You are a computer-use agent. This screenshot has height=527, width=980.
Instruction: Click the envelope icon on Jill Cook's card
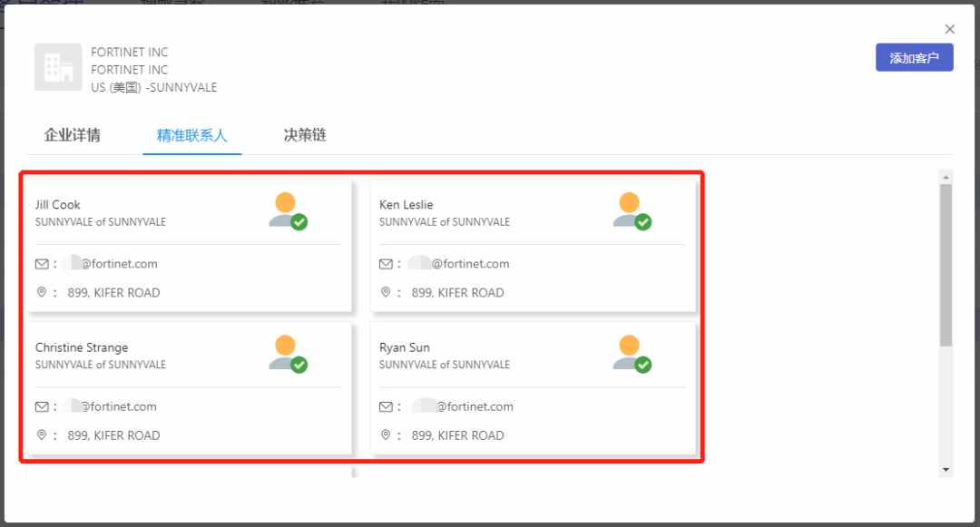(42, 264)
